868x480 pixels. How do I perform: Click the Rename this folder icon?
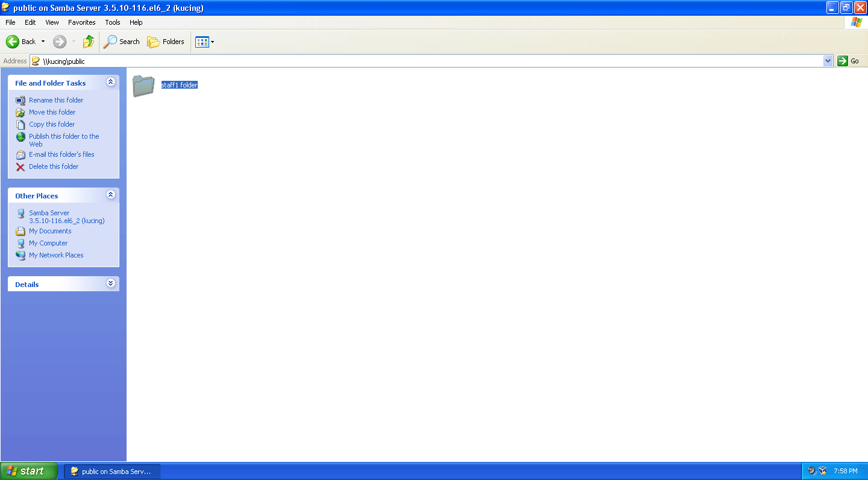coord(20,101)
